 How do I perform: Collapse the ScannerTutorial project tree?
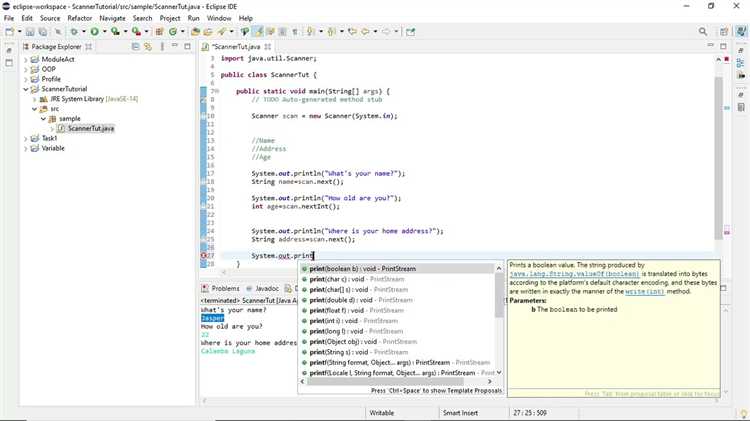click(x=26, y=89)
